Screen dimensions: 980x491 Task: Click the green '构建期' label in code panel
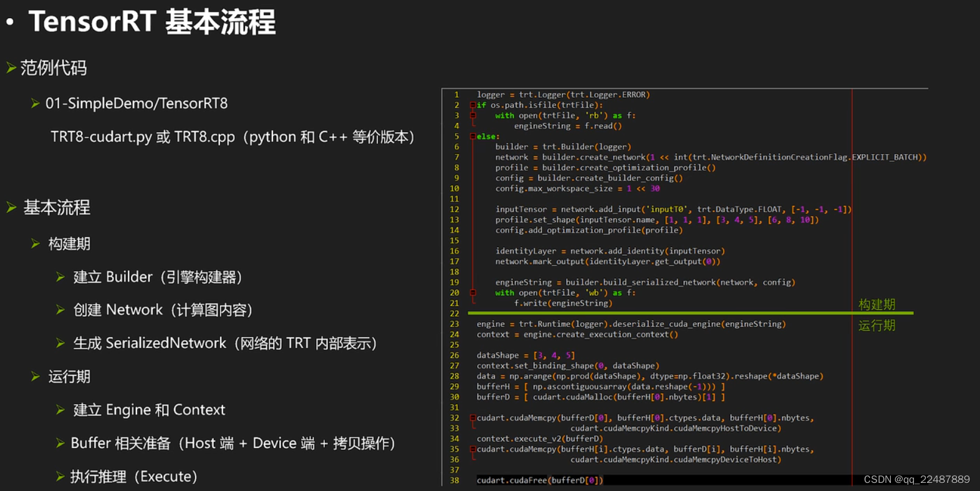(x=877, y=304)
